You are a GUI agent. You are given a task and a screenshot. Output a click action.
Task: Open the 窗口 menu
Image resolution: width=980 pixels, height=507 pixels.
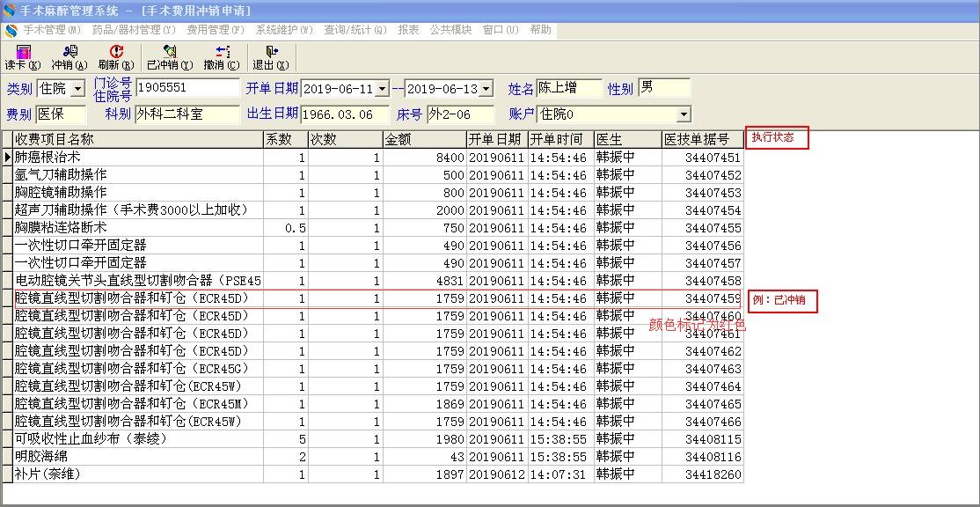pos(501,29)
